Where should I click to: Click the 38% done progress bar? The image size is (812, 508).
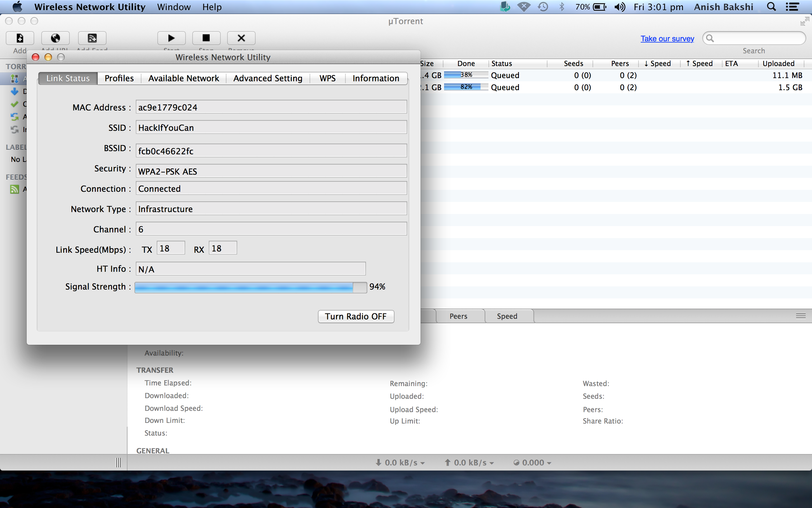[466, 75]
